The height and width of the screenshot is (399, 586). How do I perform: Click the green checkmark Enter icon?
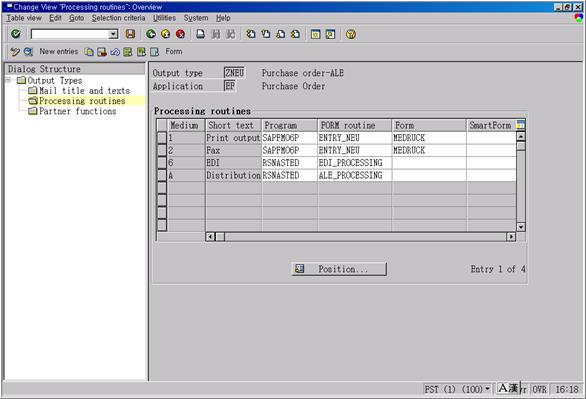16,34
